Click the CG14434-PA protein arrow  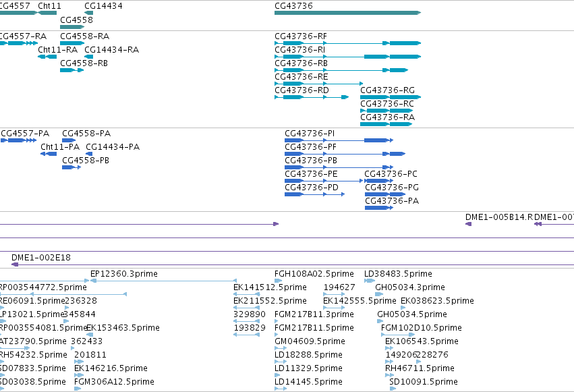[x=89, y=154]
